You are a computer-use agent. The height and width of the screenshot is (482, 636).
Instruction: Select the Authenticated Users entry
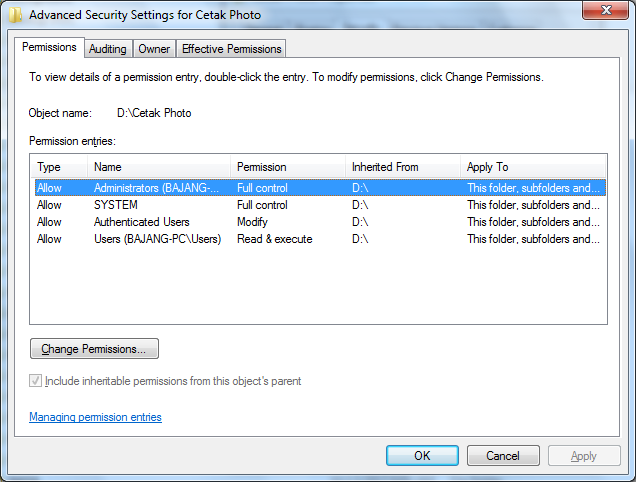click(141, 222)
